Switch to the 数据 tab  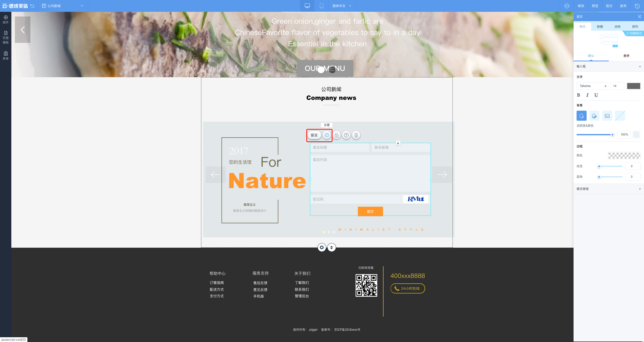(x=600, y=27)
